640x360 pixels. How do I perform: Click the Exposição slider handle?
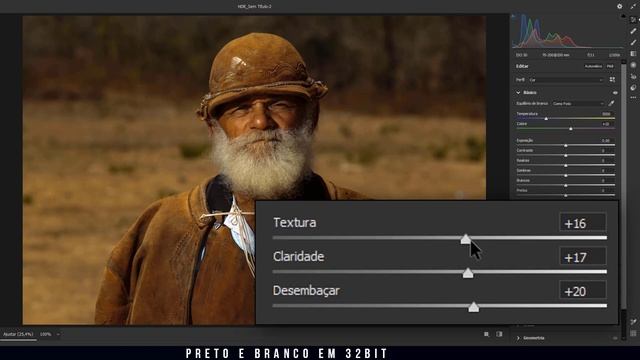566,145
